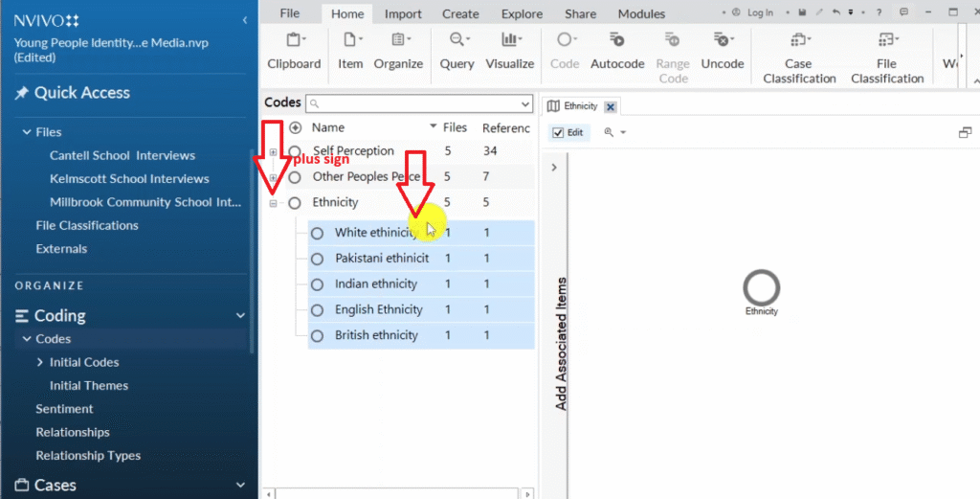This screenshot has width=980, height=499.
Task: Select the White ethnicity code circle
Action: pyautogui.click(x=318, y=233)
